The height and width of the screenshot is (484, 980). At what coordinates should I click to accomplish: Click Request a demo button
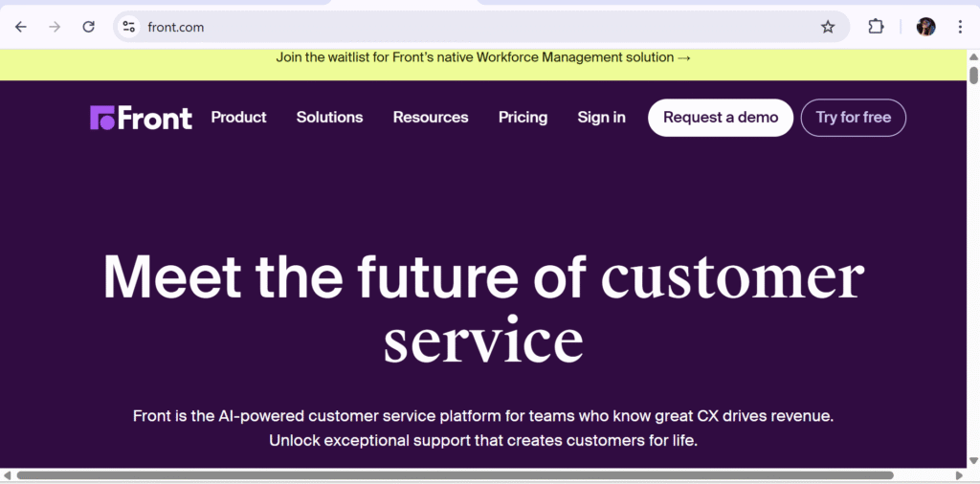[x=721, y=118]
